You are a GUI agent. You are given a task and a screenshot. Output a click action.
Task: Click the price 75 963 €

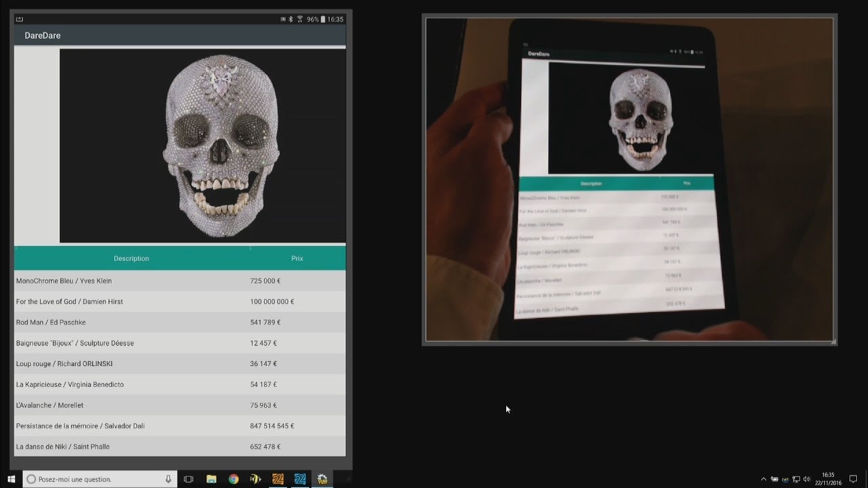click(263, 405)
